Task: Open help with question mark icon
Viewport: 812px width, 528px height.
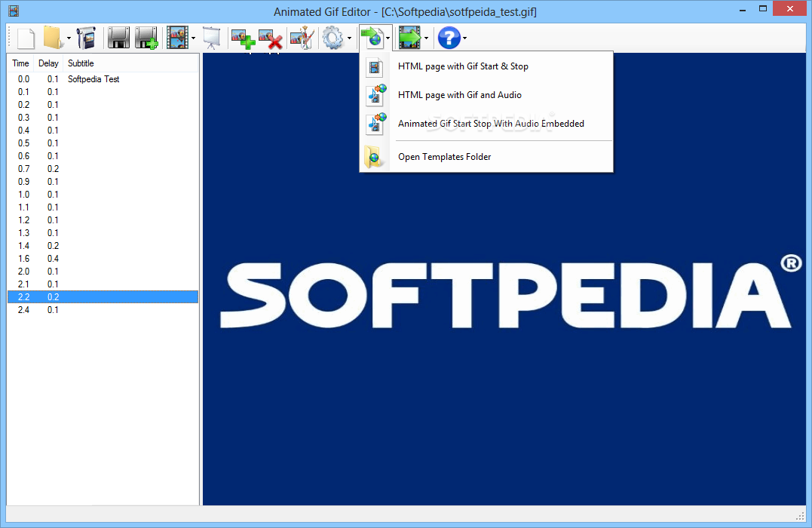Action: tap(449, 38)
